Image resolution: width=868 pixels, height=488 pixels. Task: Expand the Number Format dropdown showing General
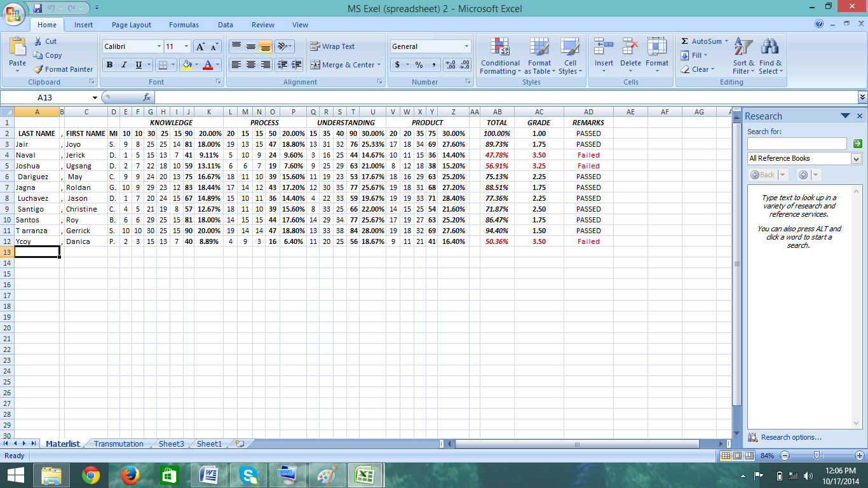[466, 46]
